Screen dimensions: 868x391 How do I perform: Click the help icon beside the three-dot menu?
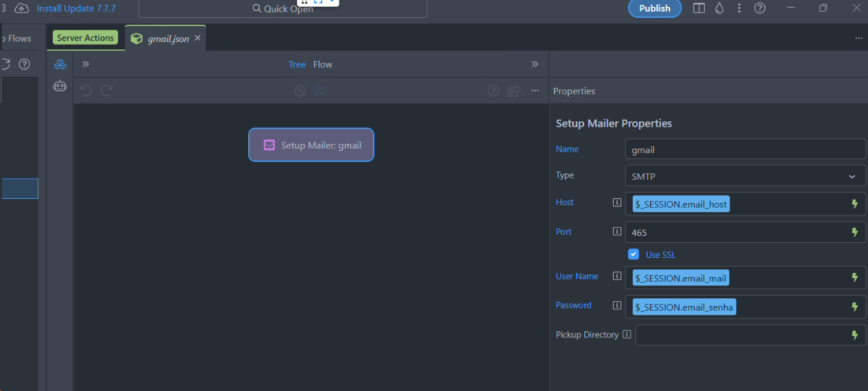tap(760, 8)
